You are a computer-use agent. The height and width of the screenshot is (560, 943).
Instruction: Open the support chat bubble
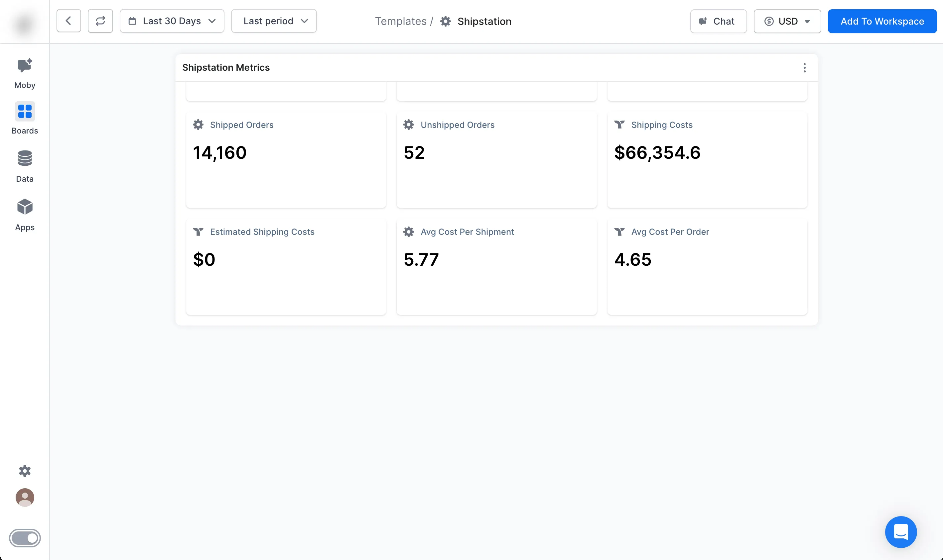[900, 532]
